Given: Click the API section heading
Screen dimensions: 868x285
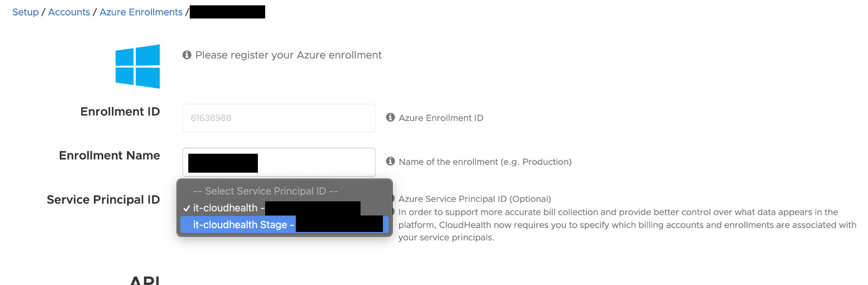Looking at the screenshot, I should (x=145, y=280).
